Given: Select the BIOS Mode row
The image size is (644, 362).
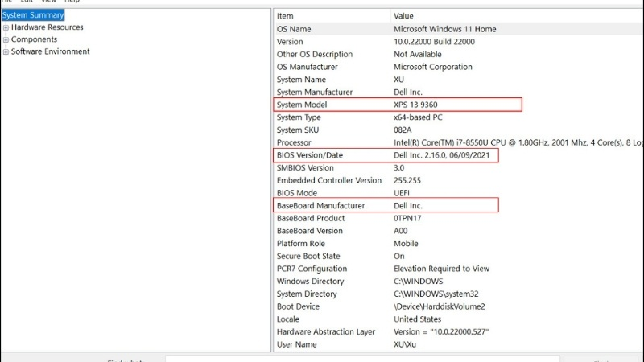Looking at the screenshot, I should click(x=459, y=193).
